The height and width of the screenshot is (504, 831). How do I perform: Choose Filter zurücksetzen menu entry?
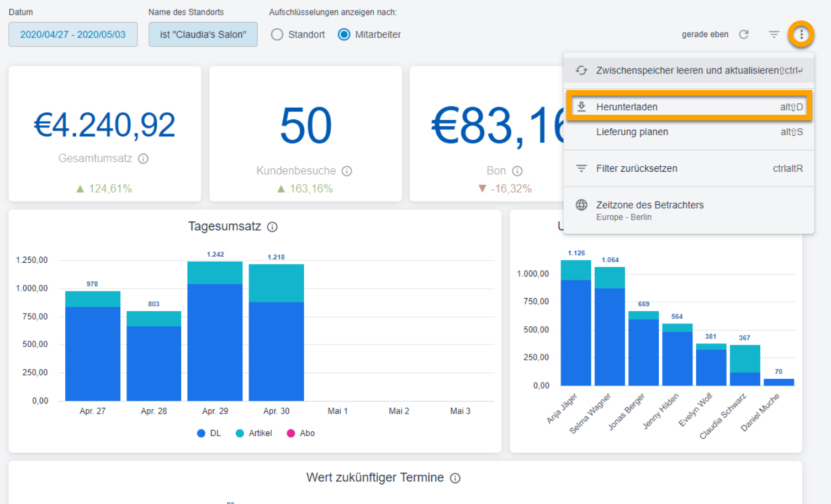point(689,168)
